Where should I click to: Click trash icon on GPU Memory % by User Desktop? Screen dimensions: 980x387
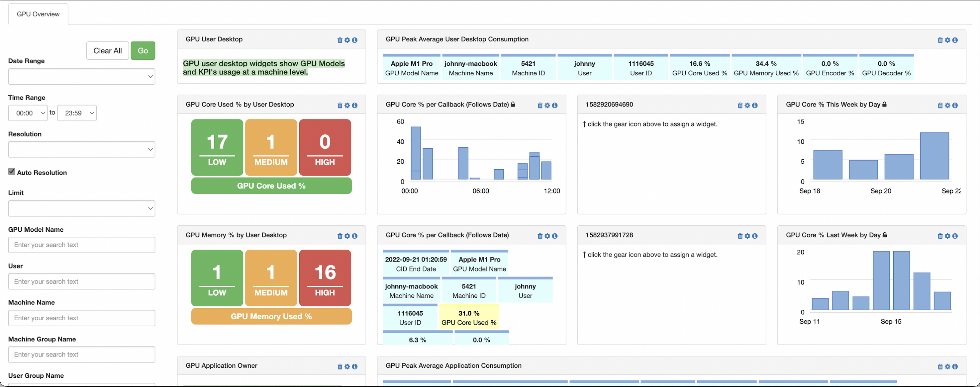pyautogui.click(x=340, y=236)
